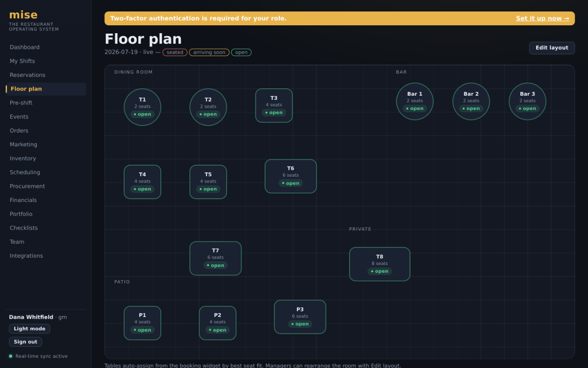
Task: Click Edit layout button
Action: [552, 48]
